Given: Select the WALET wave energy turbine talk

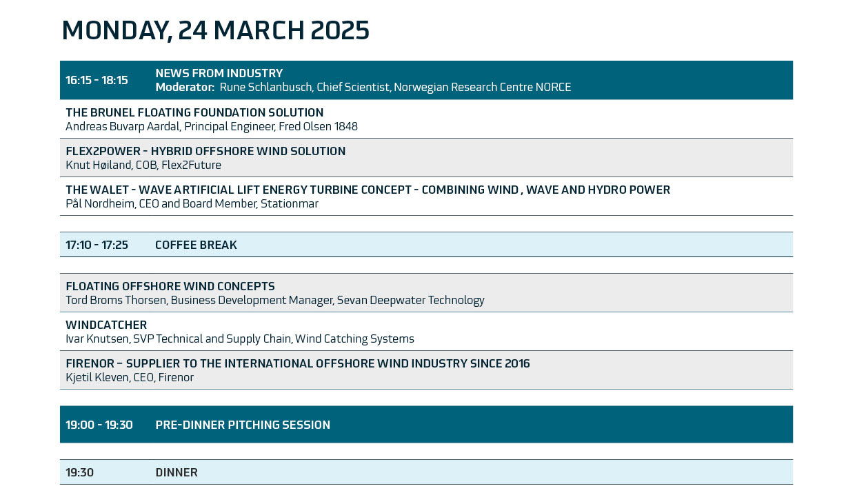Looking at the screenshot, I should pyautogui.click(x=368, y=190).
